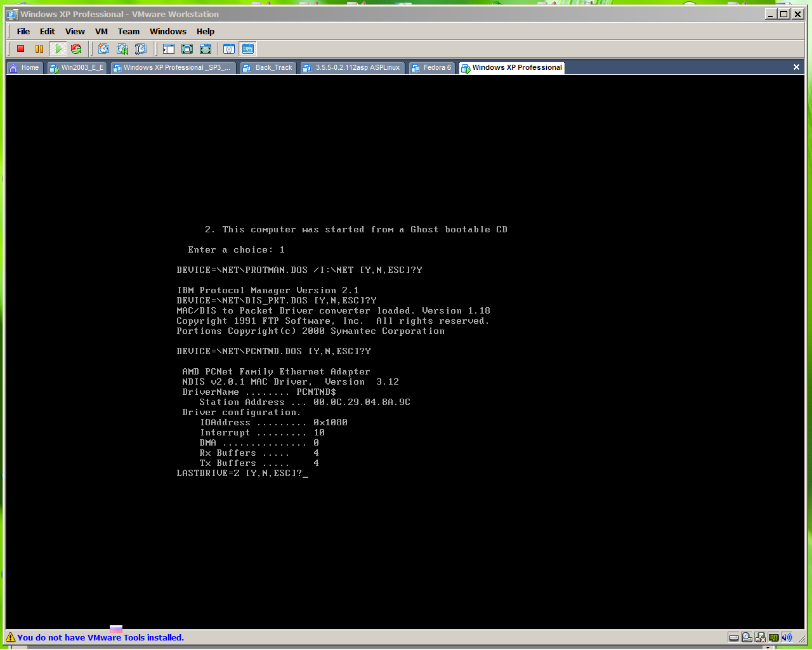Switch to the 3.5.5-0.2.112asp ASPLinux tab
The height and width of the screenshot is (650, 812).
(x=352, y=68)
